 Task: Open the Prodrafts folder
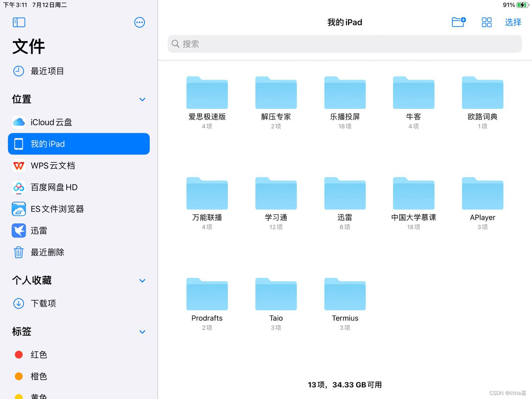point(207,294)
